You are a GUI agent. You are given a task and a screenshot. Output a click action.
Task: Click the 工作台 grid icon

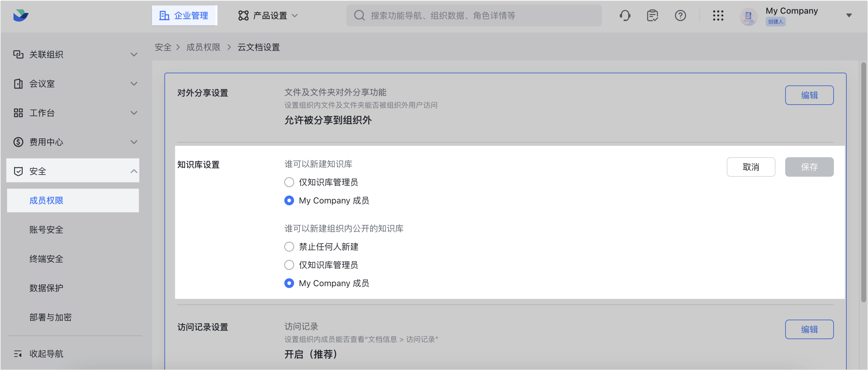coord(18,113)
